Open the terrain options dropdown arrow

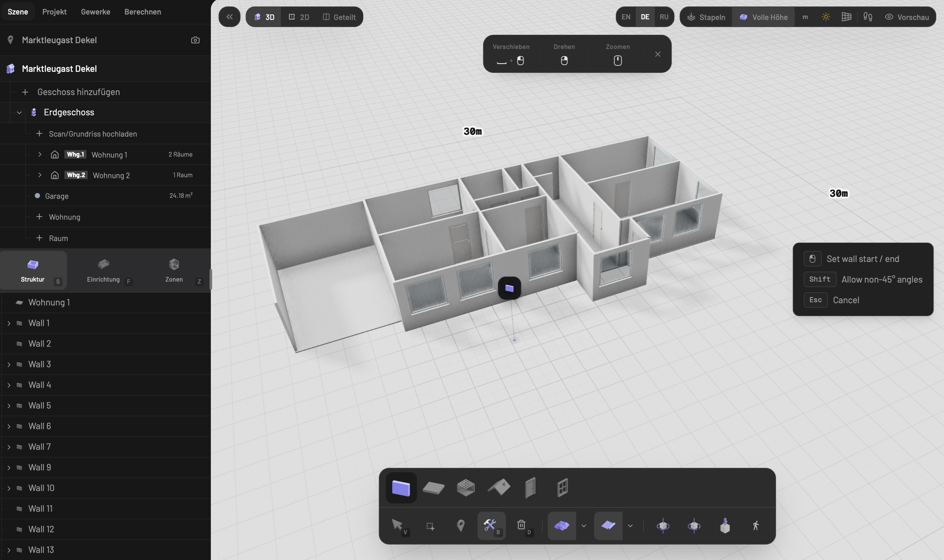coord(584,526)
